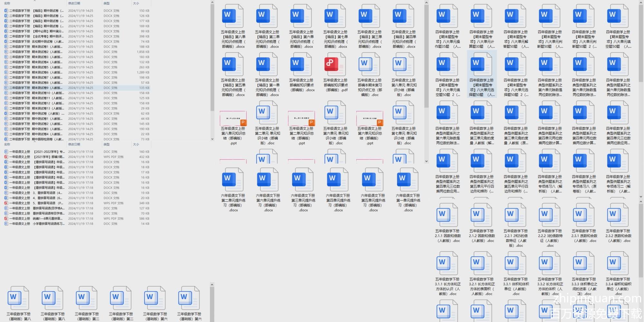Select 五年级语文上册 第七单元 单元知识小结 .doc icon
Screen dimensions: 644x322
(x=403, y=112)
